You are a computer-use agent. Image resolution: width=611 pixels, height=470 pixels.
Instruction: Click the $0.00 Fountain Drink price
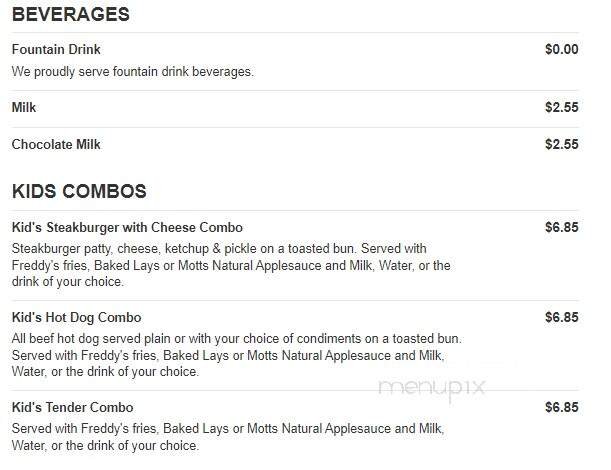pyautogui.click(x=562, y=49)
